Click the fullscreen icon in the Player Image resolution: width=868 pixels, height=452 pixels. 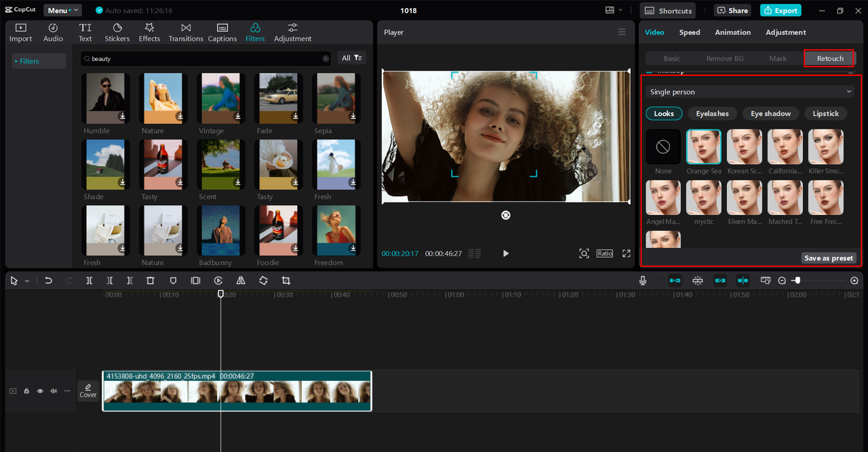(626, 253)
